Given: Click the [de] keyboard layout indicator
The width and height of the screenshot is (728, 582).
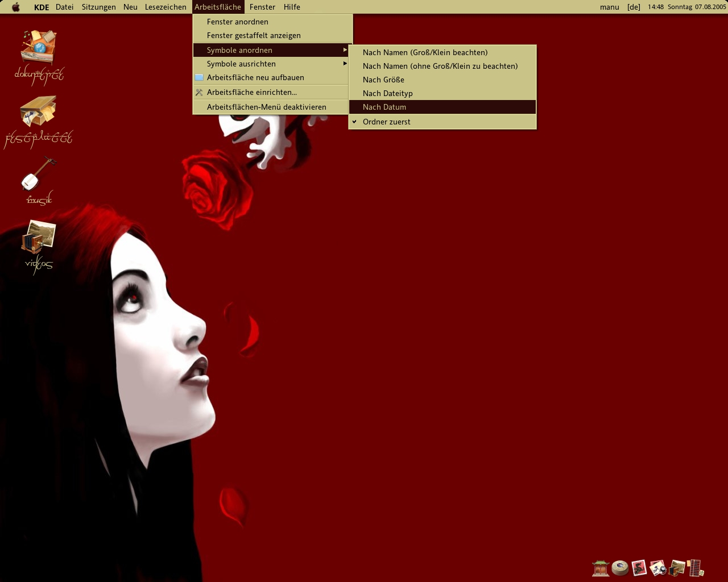Looking at the screenshot, I should click(634, 7).
